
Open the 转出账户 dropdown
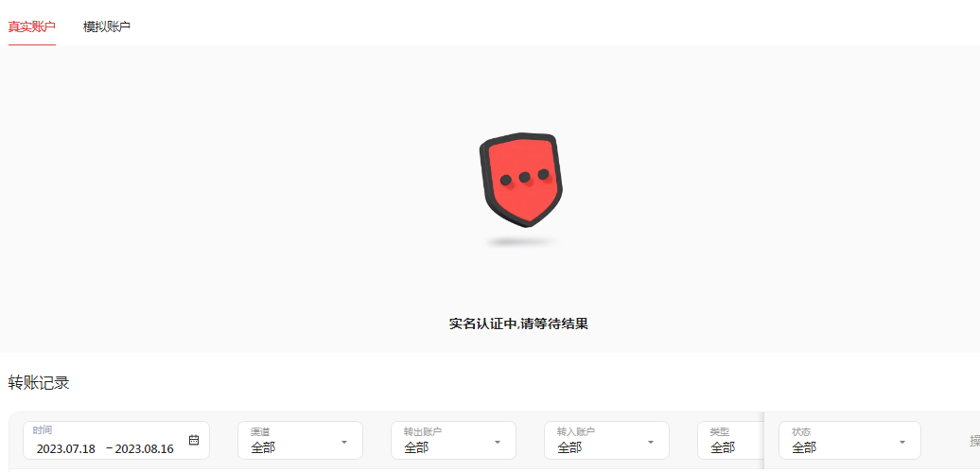453,441
